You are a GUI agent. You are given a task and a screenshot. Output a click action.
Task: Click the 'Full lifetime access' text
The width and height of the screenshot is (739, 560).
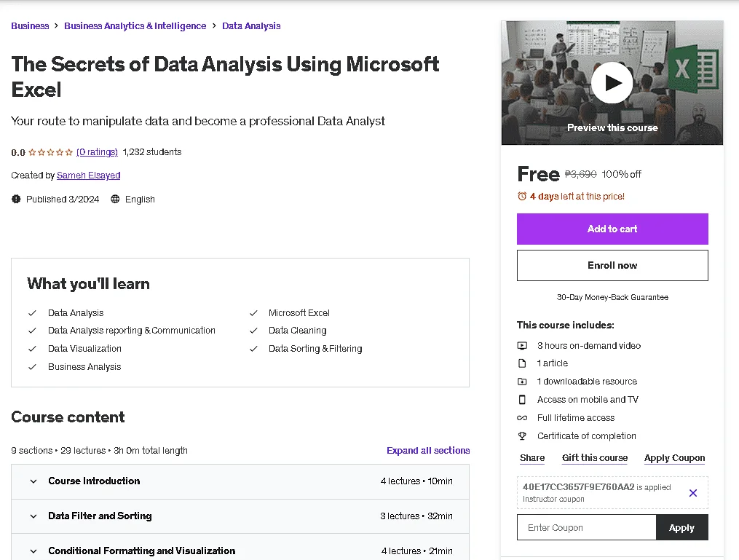coord(576,418)
